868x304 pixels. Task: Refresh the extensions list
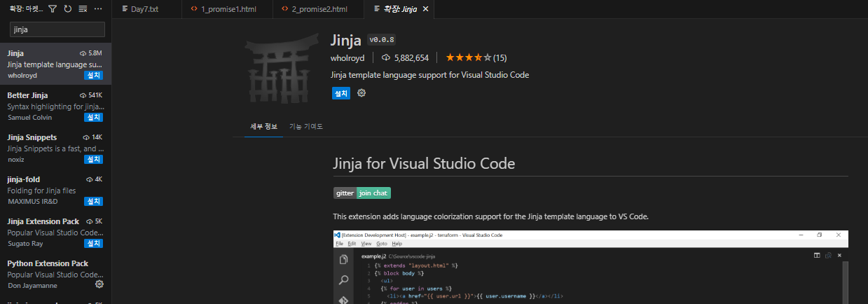tap(68, 9)
